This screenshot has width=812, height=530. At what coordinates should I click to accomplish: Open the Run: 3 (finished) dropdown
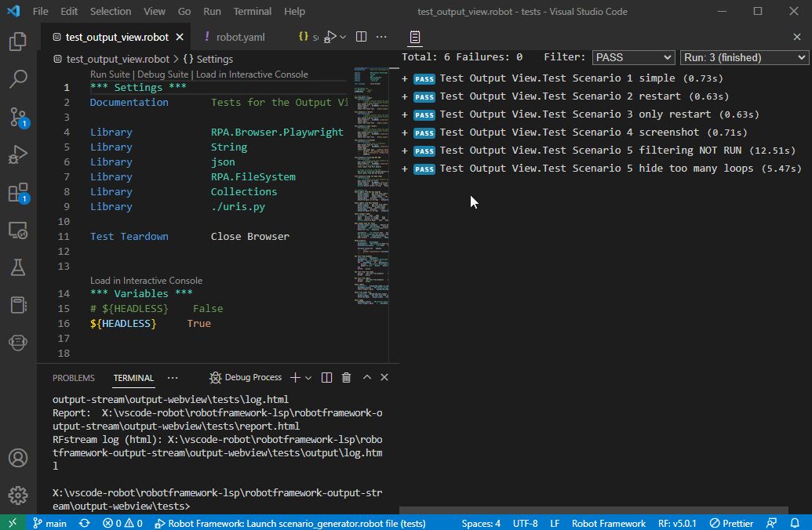click(745, 57)
